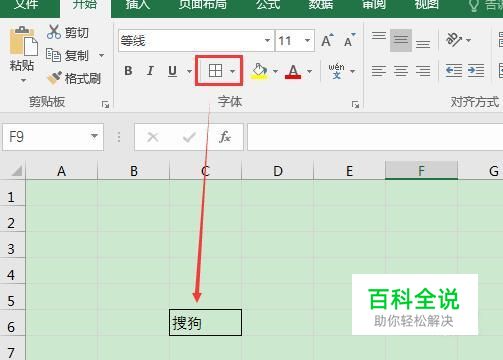Switch to the 审阅 Review tab

[x=374, y=5]
